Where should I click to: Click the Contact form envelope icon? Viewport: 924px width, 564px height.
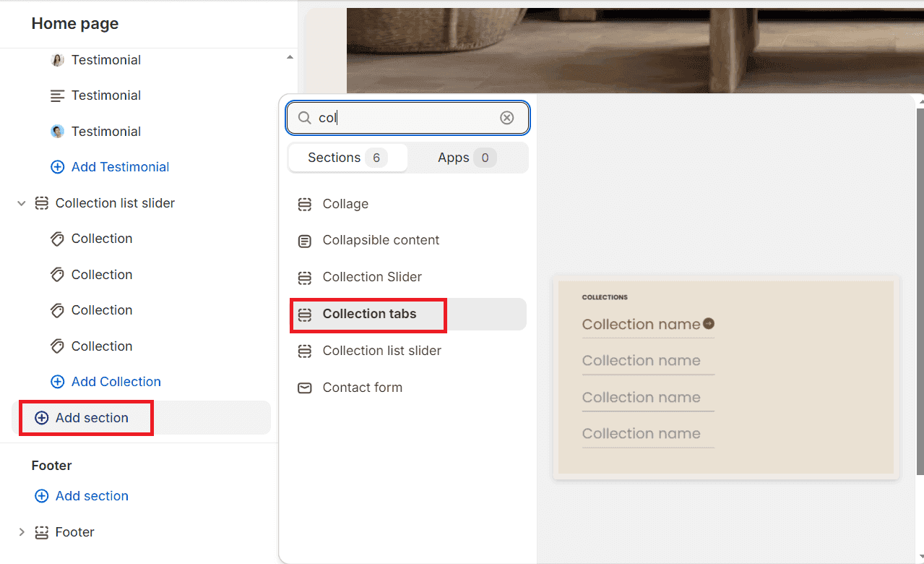click(305, 388)
